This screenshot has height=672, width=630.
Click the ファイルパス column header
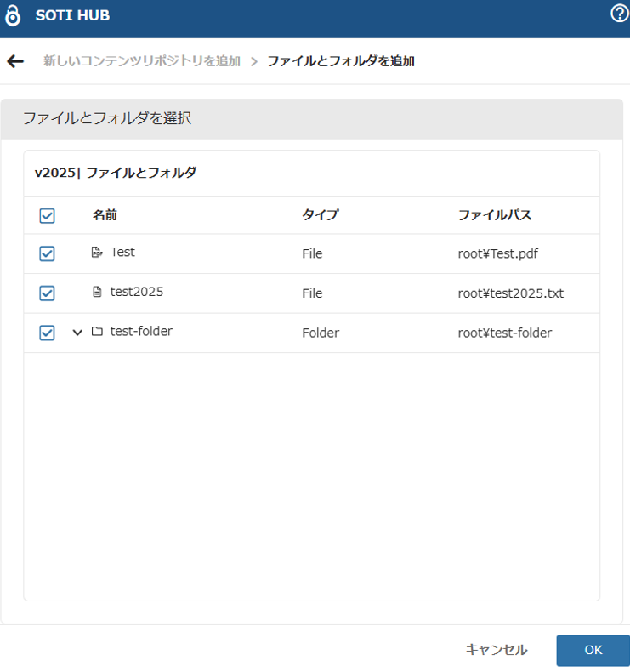coord(495,215)
